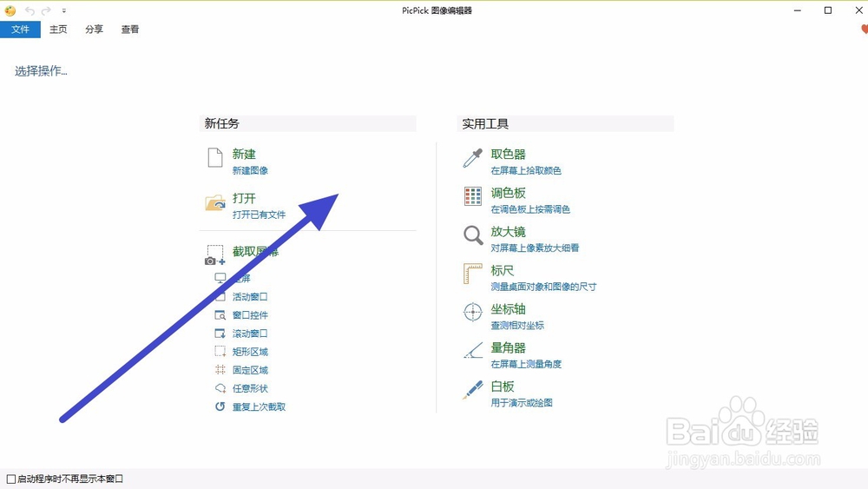Select 窗口控件 capture text

pos(250,315)
